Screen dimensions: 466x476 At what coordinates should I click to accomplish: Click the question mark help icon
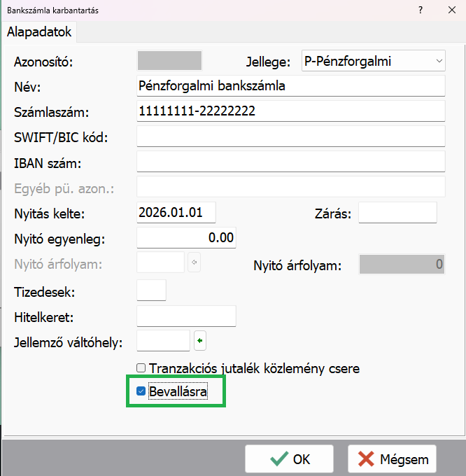421,10
